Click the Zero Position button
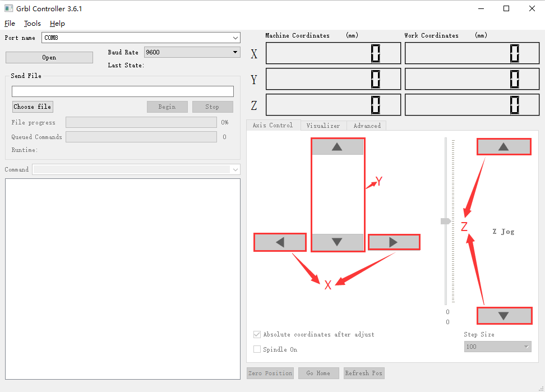The width and height of the screenshot is (545, 392). click(270, 373)
